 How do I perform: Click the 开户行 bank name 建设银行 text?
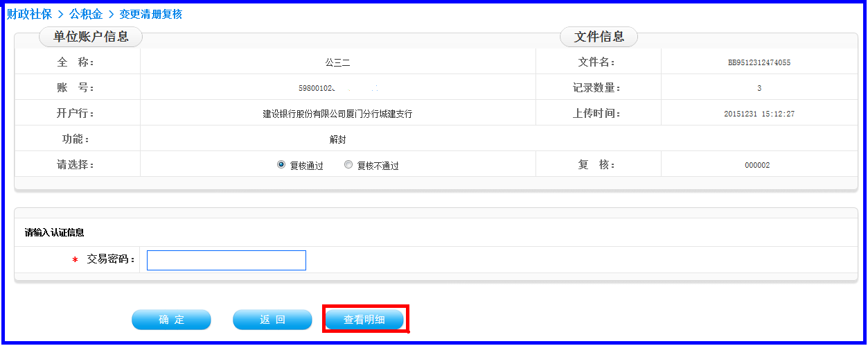coord(337,114)
